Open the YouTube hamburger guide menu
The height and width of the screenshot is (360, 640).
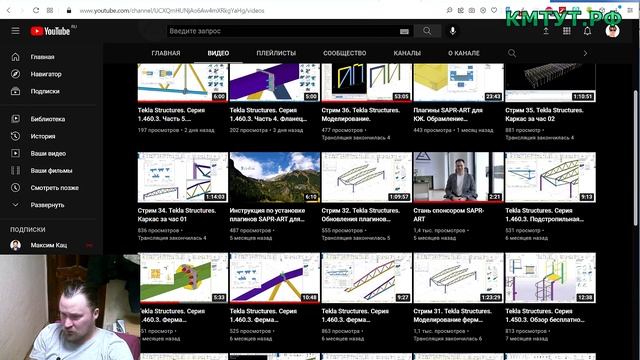tap(16, 31)
